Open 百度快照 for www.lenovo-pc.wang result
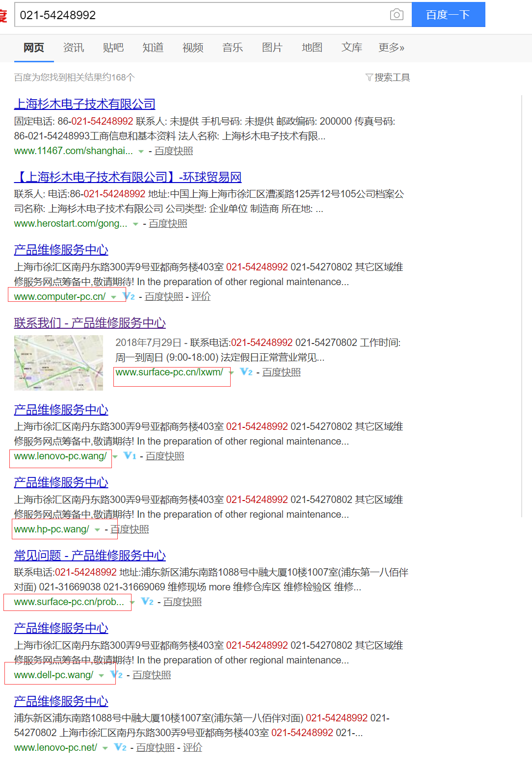The height and width of the screenshot is (767, 532). 165,456
